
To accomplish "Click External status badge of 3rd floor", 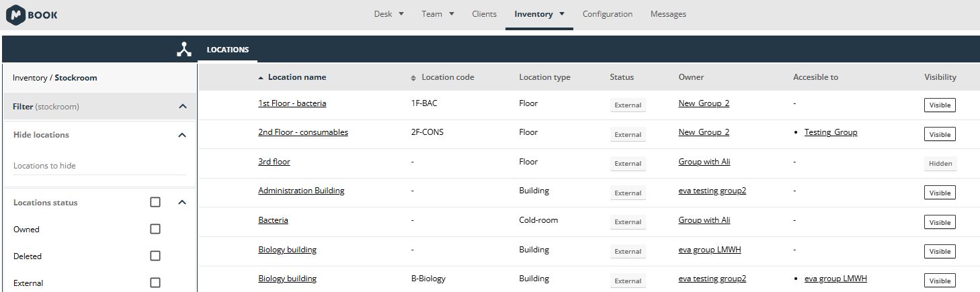I will [x=628, y=164].
